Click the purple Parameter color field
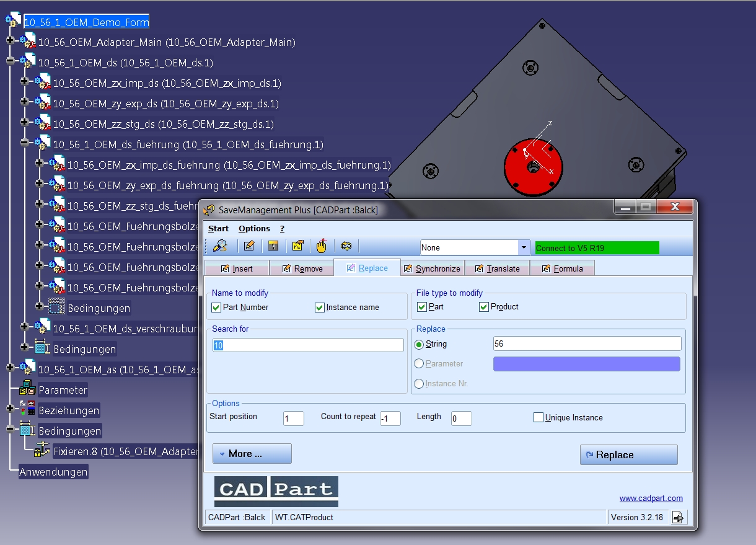Screen dimensions: 756x545 586,364
